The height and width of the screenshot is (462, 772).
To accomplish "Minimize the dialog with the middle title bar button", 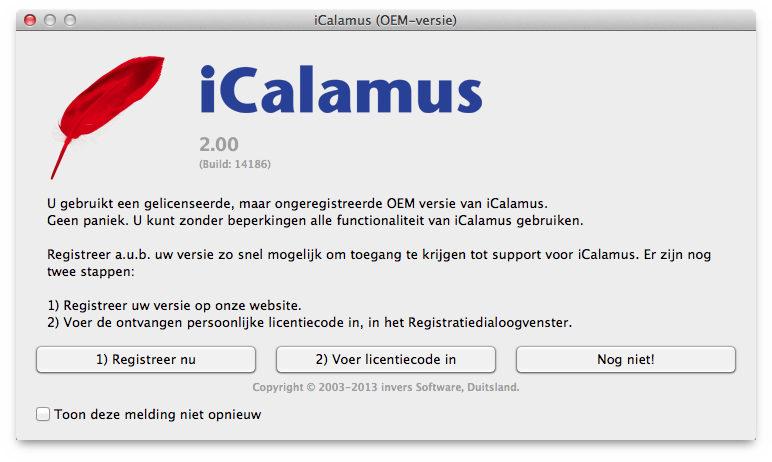I will coord(50,20).
